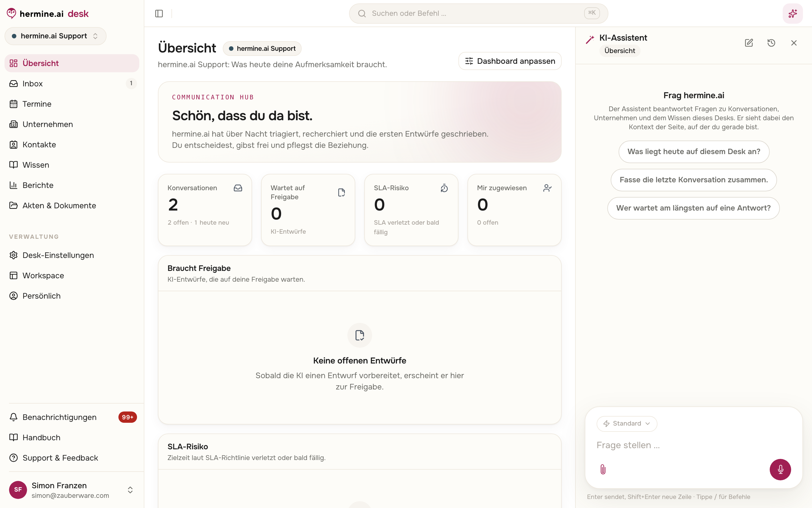812x508 pixels.
Task: Open the Konversationen stat card
Action: pyautogui.click(x=205, y=210)
